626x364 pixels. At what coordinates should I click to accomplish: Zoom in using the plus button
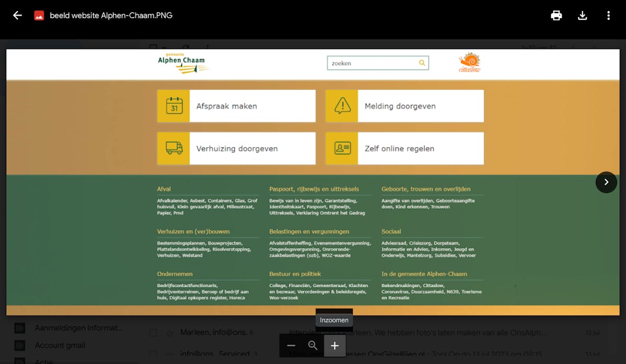click(335, 345)
